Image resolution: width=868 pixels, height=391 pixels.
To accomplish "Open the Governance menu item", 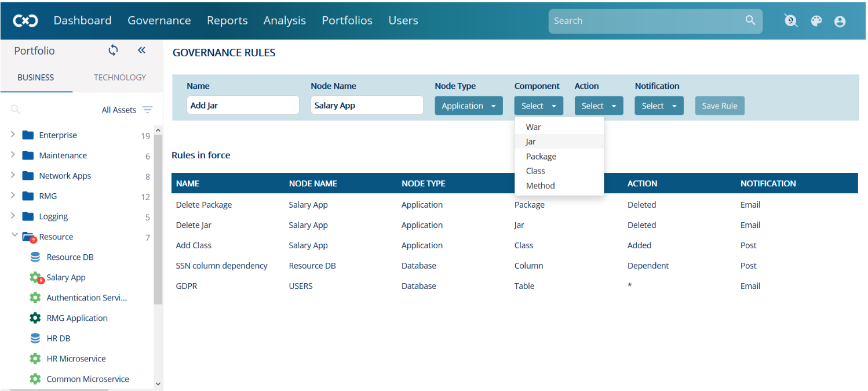I will [x=159, y=20].
